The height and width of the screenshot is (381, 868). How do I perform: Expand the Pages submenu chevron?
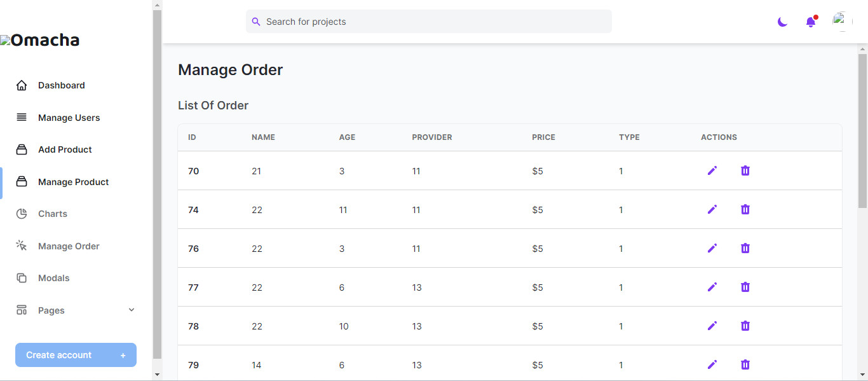click(132, 310)
